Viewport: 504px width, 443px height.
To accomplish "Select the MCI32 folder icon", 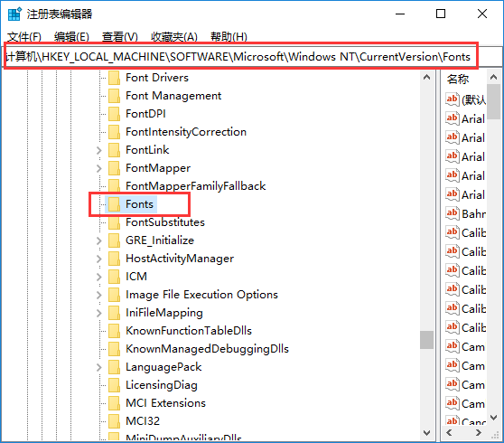I will click(x=114, y=421).
